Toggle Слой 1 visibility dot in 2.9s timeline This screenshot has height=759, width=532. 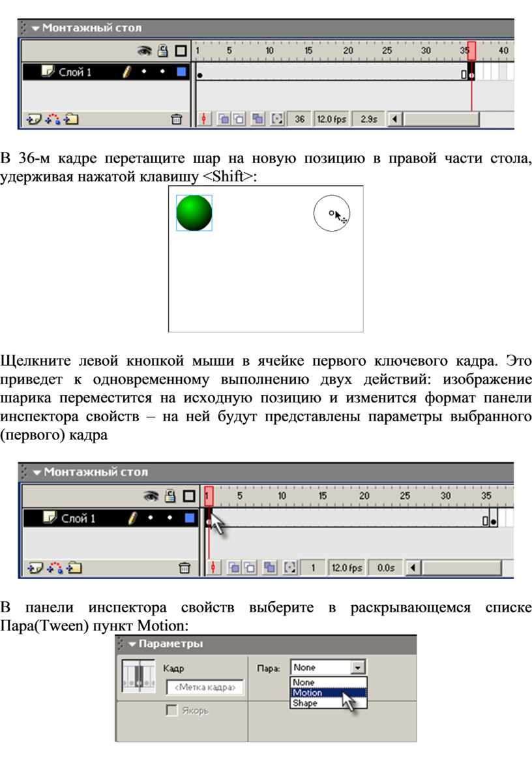coord(144,72)
